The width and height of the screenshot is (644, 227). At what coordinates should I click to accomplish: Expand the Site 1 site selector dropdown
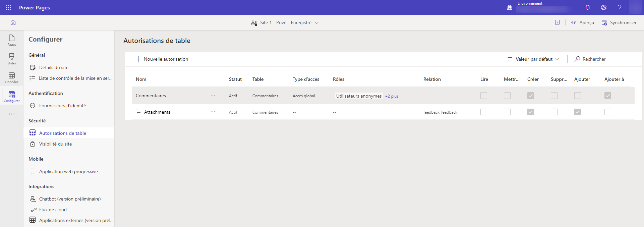coord(285,22)
